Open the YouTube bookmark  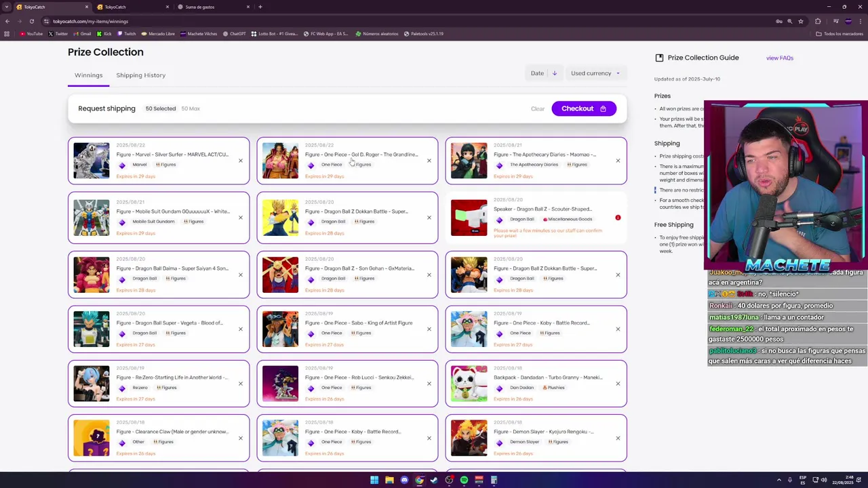click(31, 33)
